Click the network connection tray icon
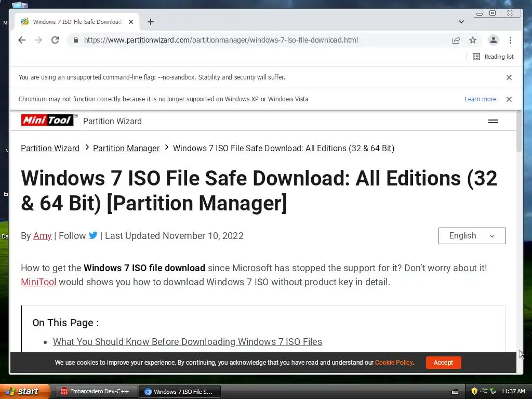This screenshot has height=399, width=532. pyautogui.click(x=484, y=391)
